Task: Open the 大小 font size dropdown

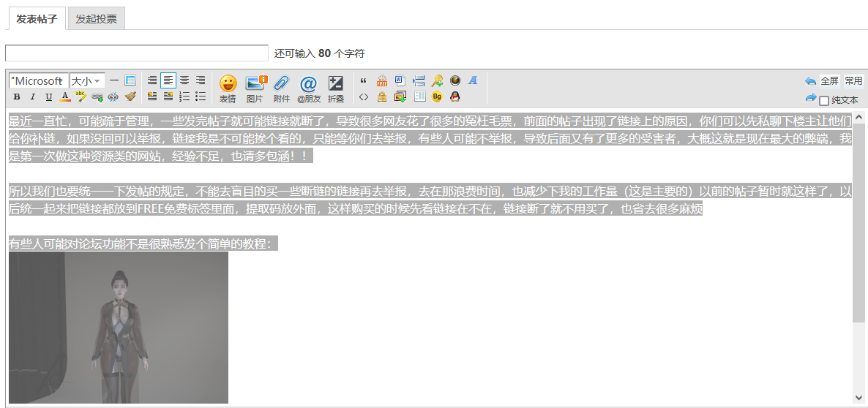Action: pyautogui.click(x=86, y=80)
